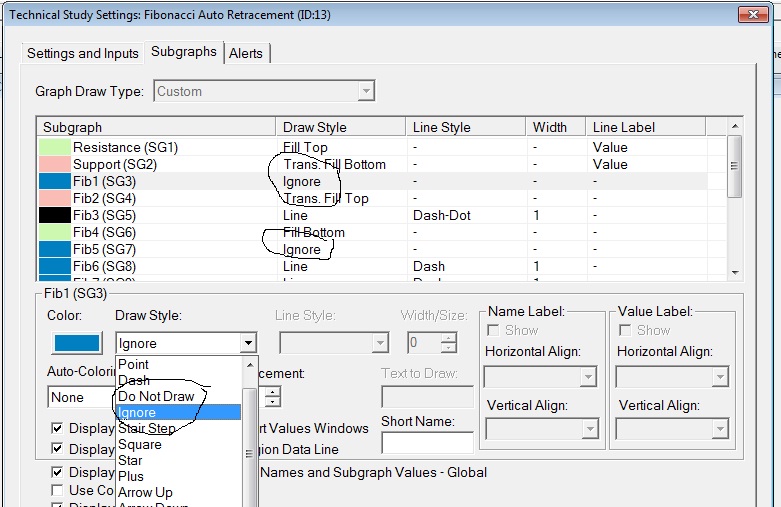781x507 pixels.
Task: Choose Do Not Draw from the list
Action: coord(157,396)
